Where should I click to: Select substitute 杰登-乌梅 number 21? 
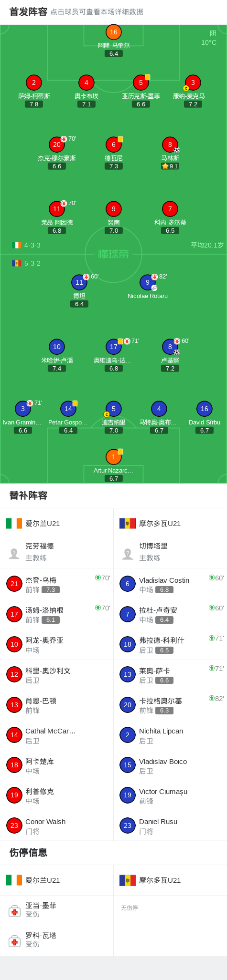click(x=57, y=584)
